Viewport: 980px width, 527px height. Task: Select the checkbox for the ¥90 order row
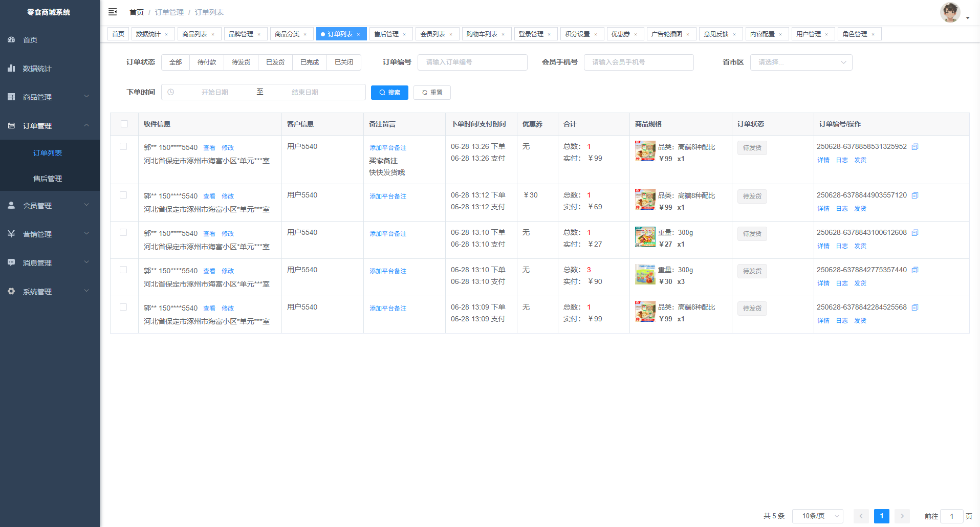click(123, 270)
